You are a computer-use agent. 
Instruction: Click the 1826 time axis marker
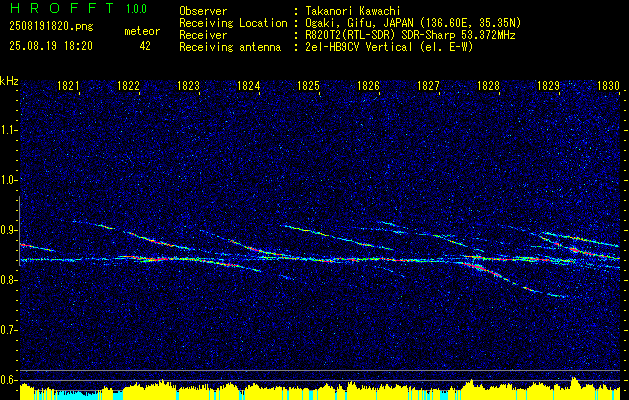pyautogui.click(x=368, y=85)
